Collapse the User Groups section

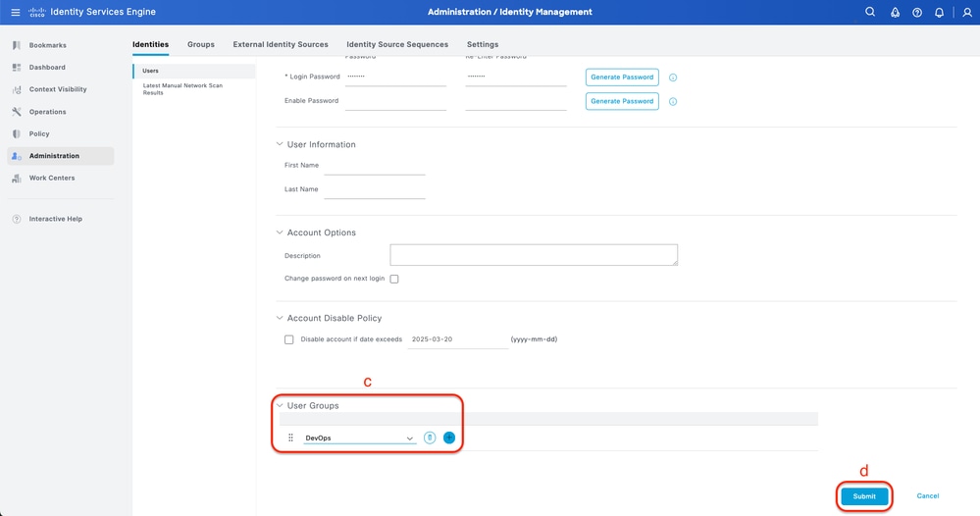pyautogui.click(x=280, y=405)
